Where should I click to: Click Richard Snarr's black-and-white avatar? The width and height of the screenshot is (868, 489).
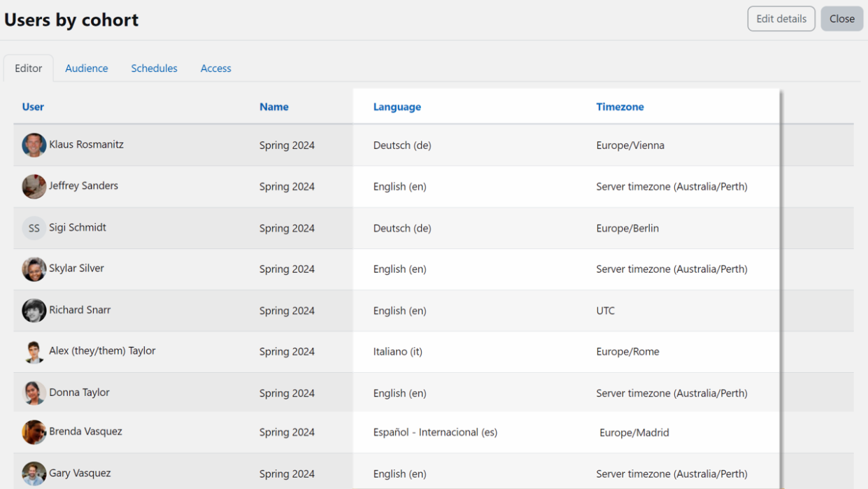(34, 311)
